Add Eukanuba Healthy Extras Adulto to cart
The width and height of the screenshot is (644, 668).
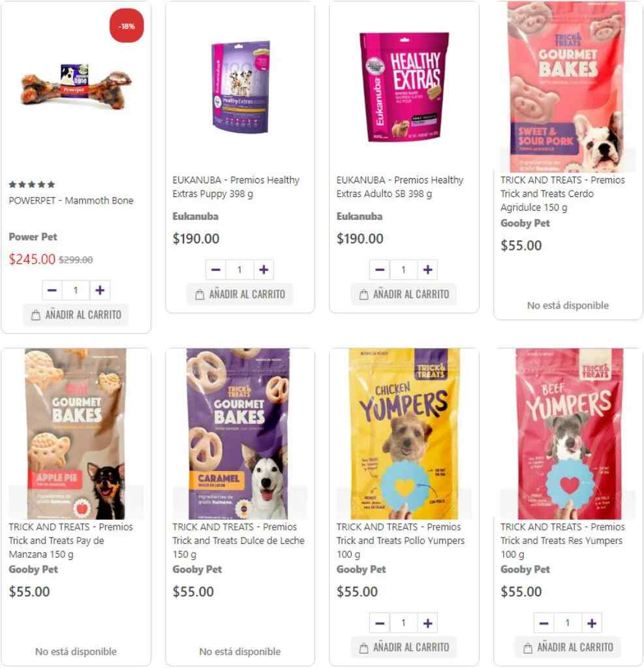tap(404, 294)
